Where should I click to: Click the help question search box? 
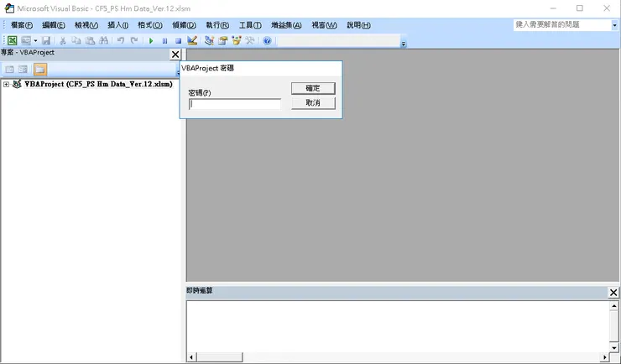click(562, 25)
